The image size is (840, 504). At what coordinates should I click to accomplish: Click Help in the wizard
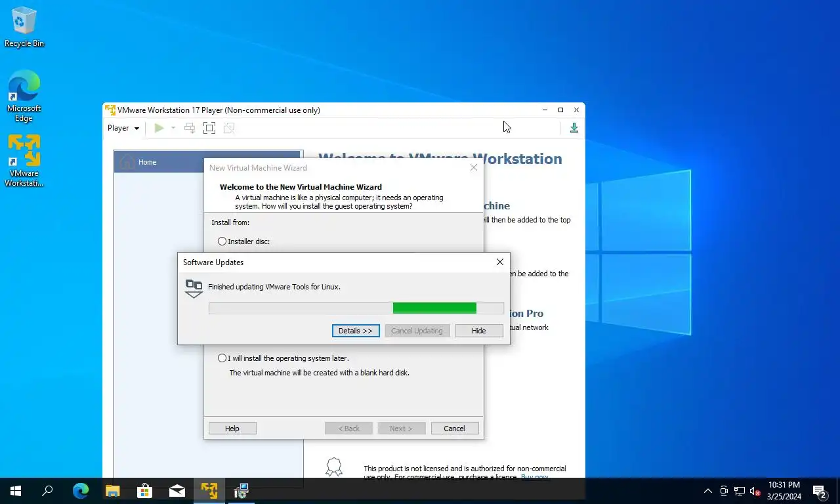coord(232,429)
